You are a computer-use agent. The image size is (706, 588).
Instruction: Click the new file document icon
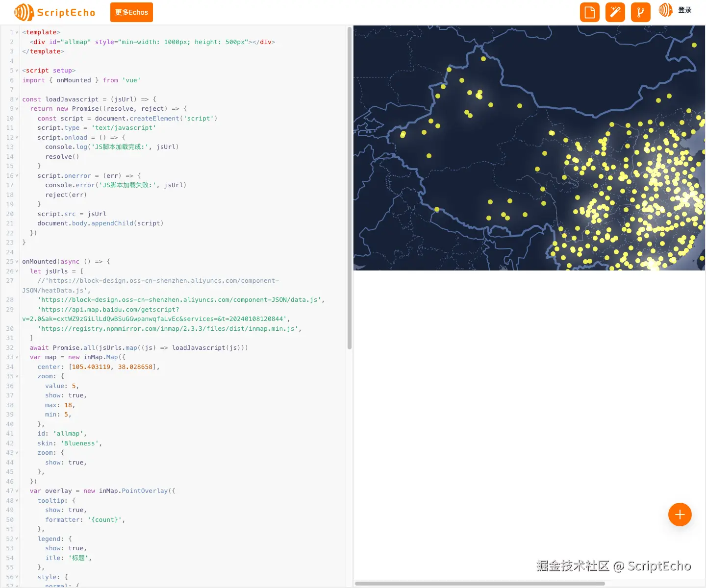590,12
